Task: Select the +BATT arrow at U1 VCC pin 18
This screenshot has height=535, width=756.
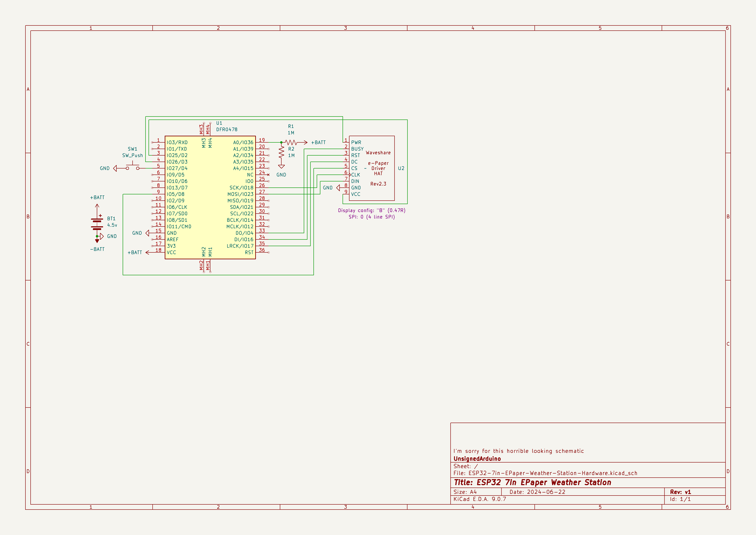Action: 148,252
